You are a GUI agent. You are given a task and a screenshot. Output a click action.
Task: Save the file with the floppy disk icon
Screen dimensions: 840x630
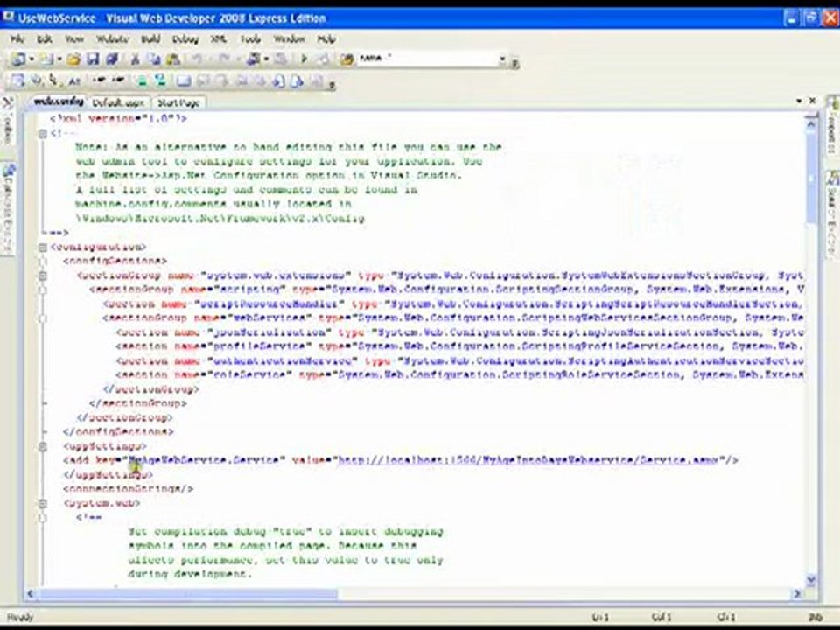[93, 59]
